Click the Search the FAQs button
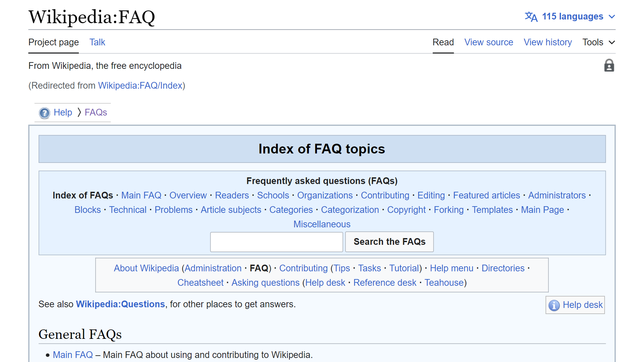Screen dimensions: 644x362 point(389,242)
